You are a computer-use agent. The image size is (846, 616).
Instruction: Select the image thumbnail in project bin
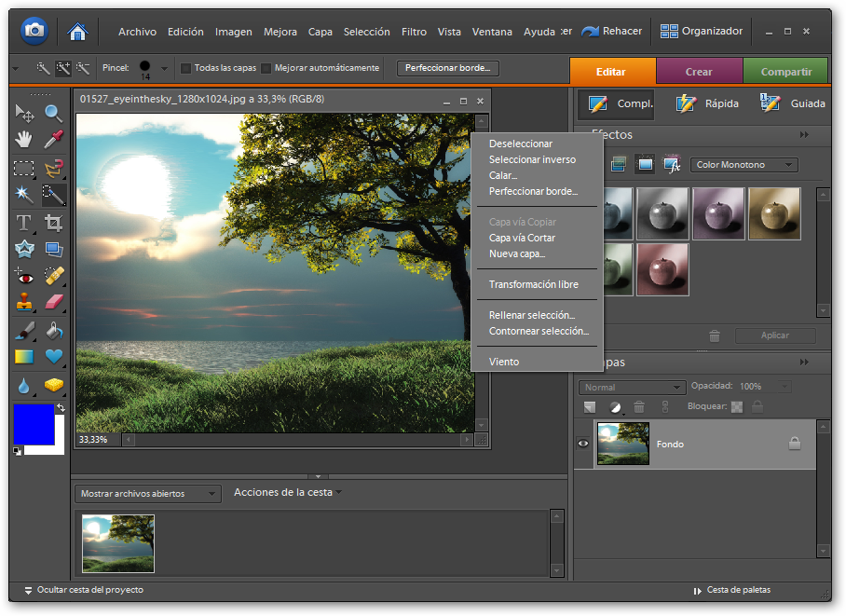(x=118, y=543)
